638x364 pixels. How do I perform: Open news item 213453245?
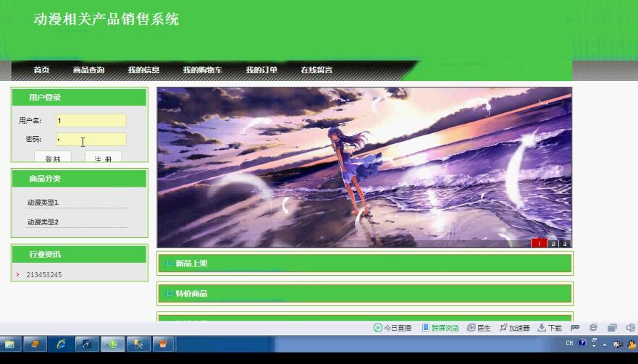pos(44,275)
